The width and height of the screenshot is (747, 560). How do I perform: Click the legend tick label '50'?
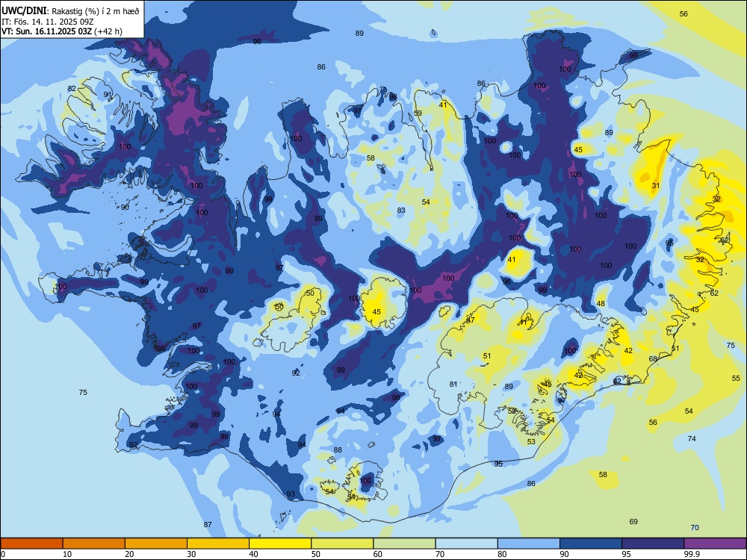click(x=315, y=554)
